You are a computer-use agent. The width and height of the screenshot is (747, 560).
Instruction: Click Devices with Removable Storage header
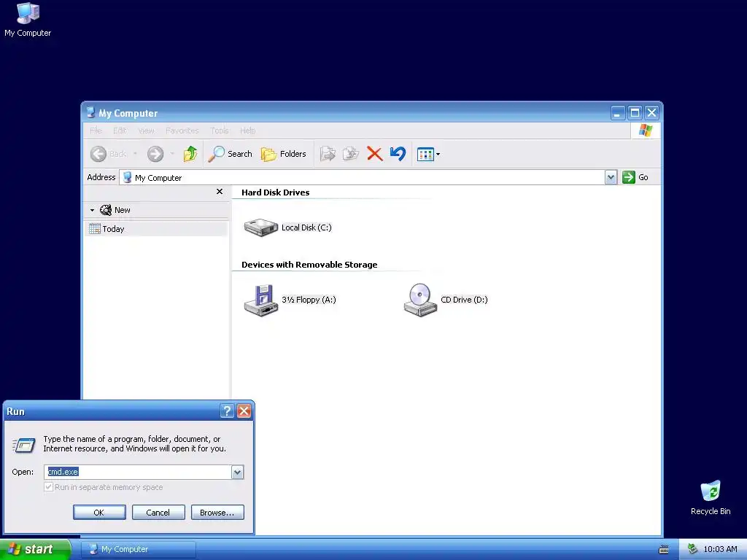tap(309, 265)
